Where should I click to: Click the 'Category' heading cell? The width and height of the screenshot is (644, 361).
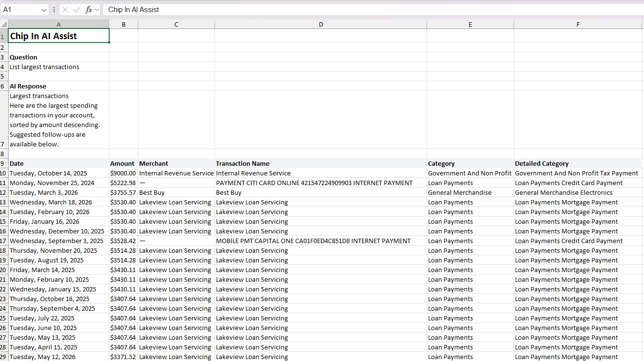(x=470, y=163)
